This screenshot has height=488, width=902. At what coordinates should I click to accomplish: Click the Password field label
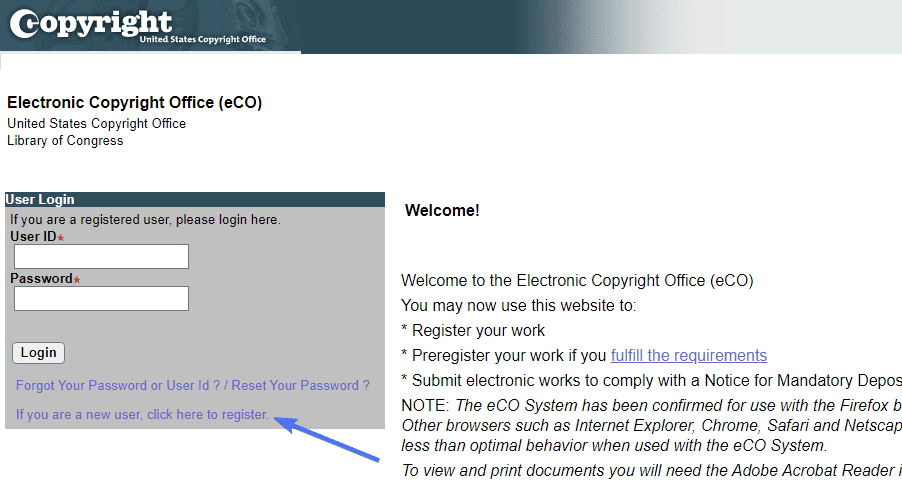(41, 279)
